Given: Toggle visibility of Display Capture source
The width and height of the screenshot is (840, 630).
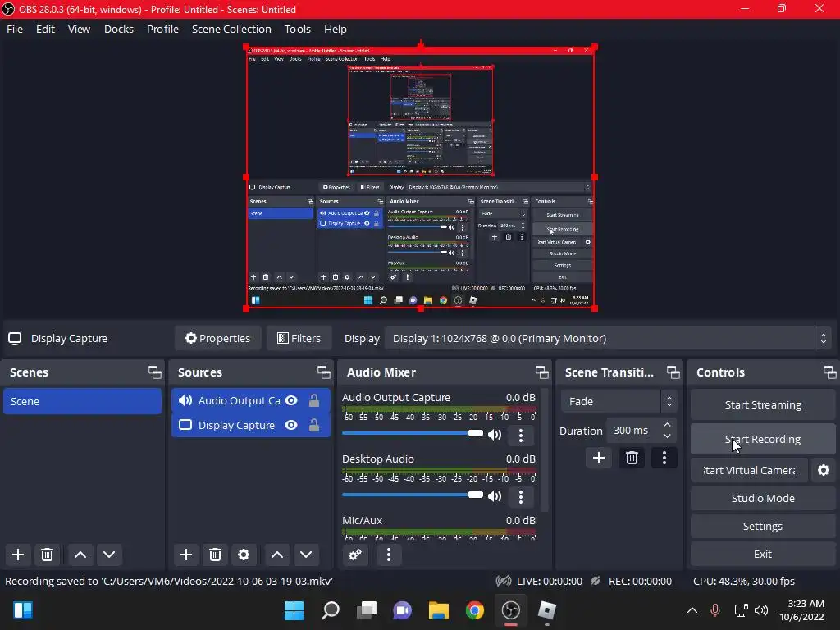Looking at the screenshot, I should pos(291,425).
